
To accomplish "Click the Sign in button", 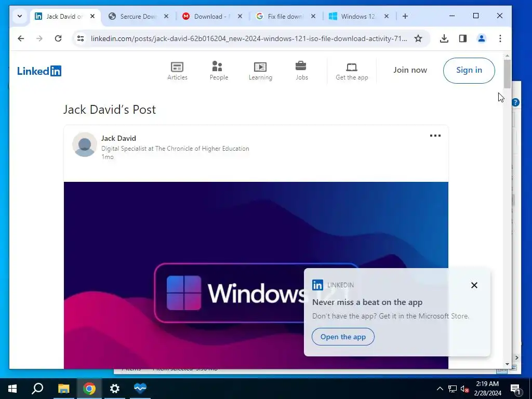I will 469,70.
